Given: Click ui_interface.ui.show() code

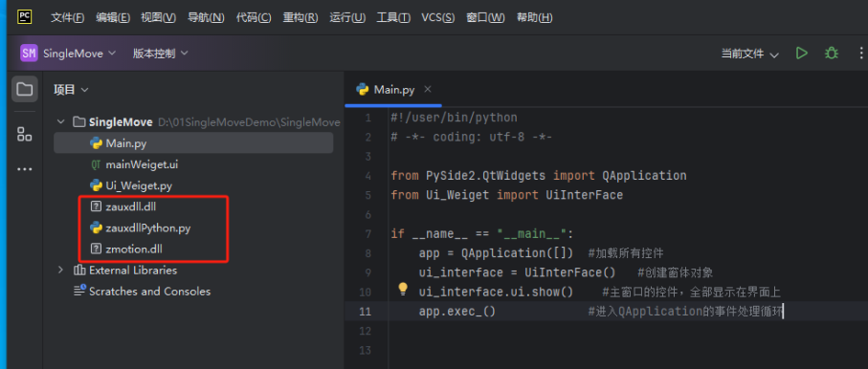Looking at the screenshot, I should [496, 293].
